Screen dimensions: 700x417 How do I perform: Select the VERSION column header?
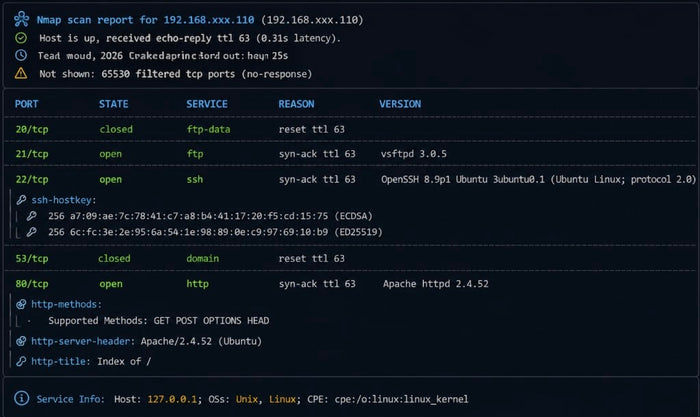coord(400,104)
